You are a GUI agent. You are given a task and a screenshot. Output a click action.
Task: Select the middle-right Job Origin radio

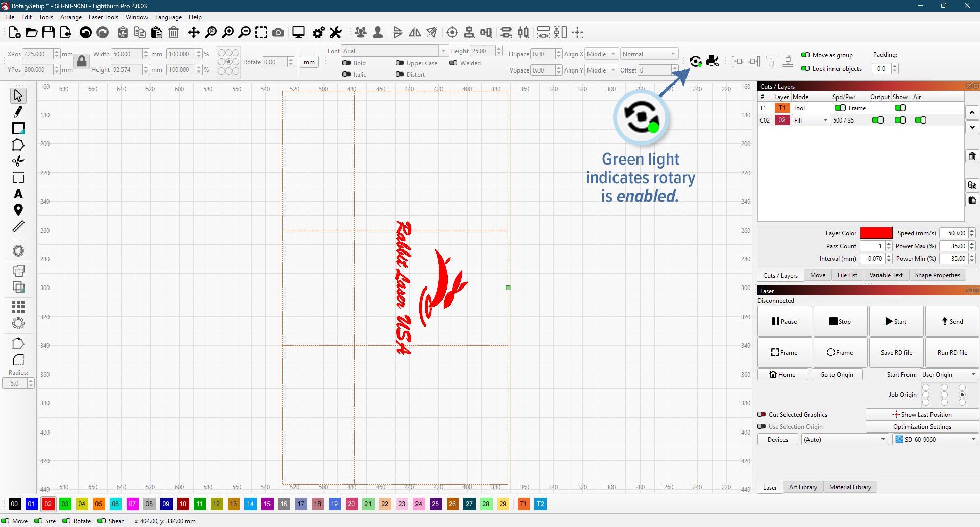pos(962,395)
